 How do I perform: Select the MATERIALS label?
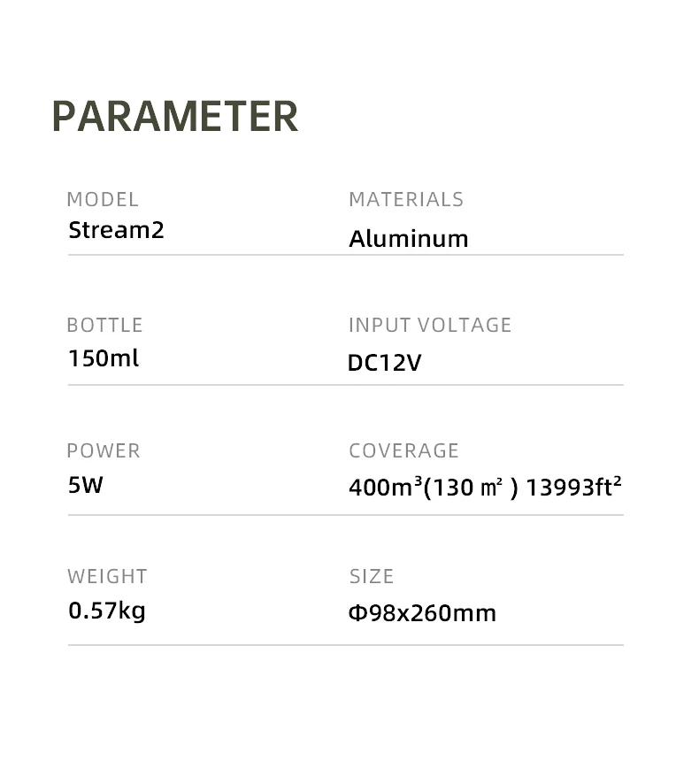point(406,200)
